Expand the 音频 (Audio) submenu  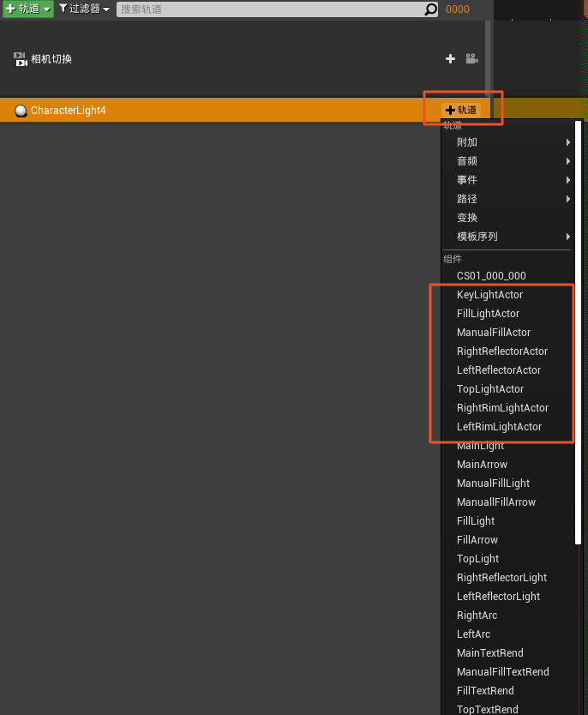click(x=506, y=161)
